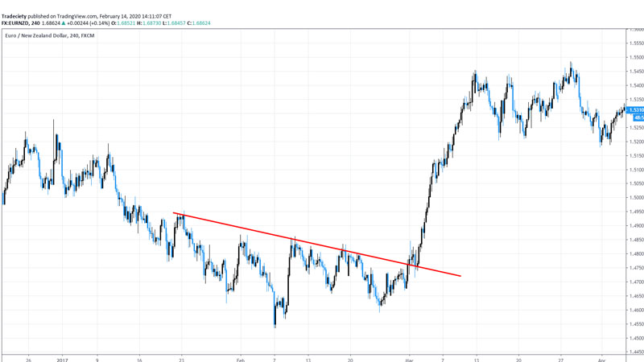The height and width of the screenshot is (362, 644).
Task: Click the 1.5200 price axis label
Action: [637, 142]
